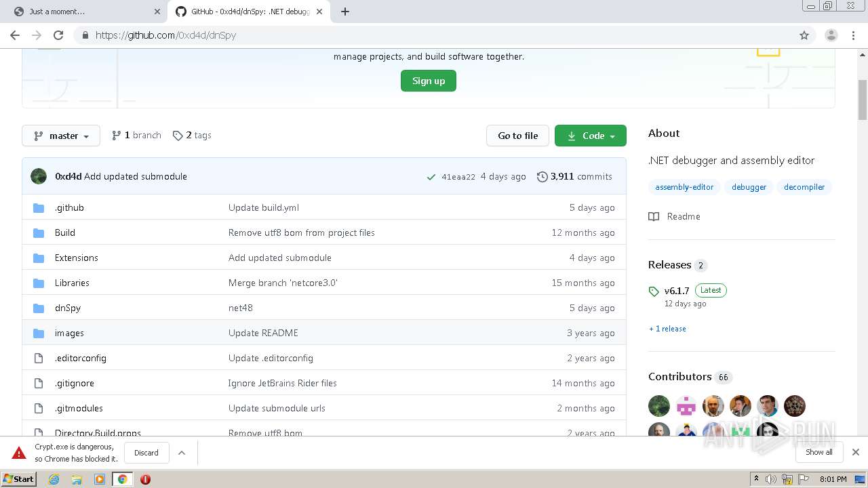This screenshot has width=868, height=488.
Task: Open 'Update build.yml' commit message
Action: [264, 207]
